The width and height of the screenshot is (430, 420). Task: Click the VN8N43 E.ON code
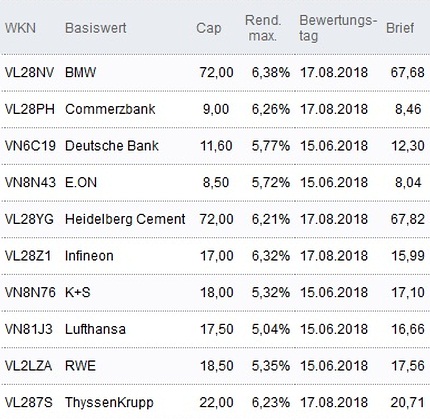(x=30, y=182)
